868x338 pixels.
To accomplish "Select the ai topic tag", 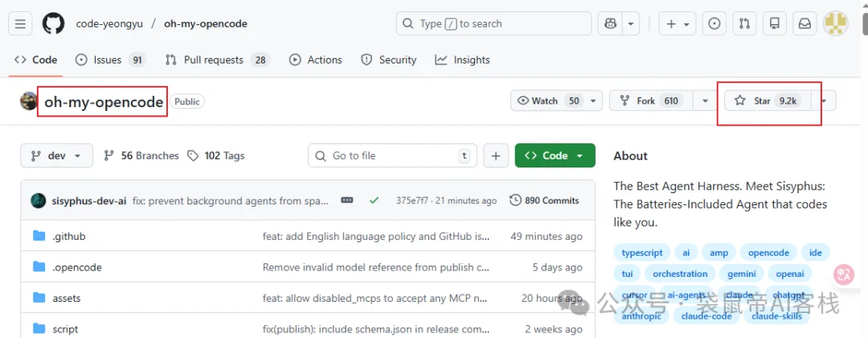I will tap(686, 253).
